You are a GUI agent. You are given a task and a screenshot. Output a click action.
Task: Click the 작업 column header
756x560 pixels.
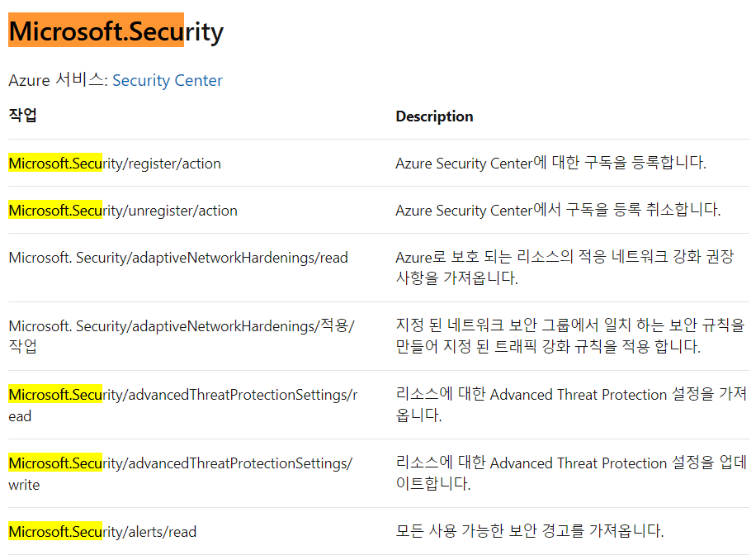coord(22,116)
